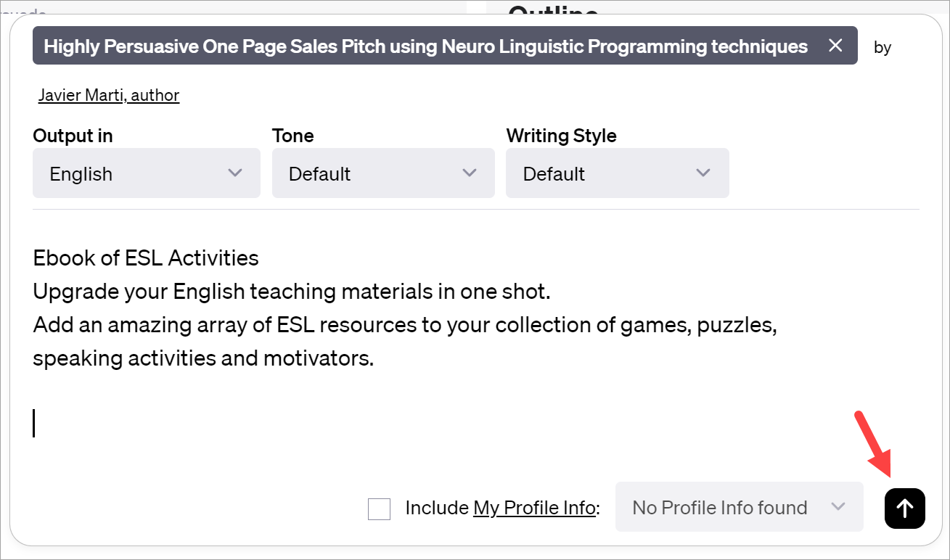Viewport: 950px width, 560px height.
Task: Open the Javier Marti, author link
Action: [109, 95]
